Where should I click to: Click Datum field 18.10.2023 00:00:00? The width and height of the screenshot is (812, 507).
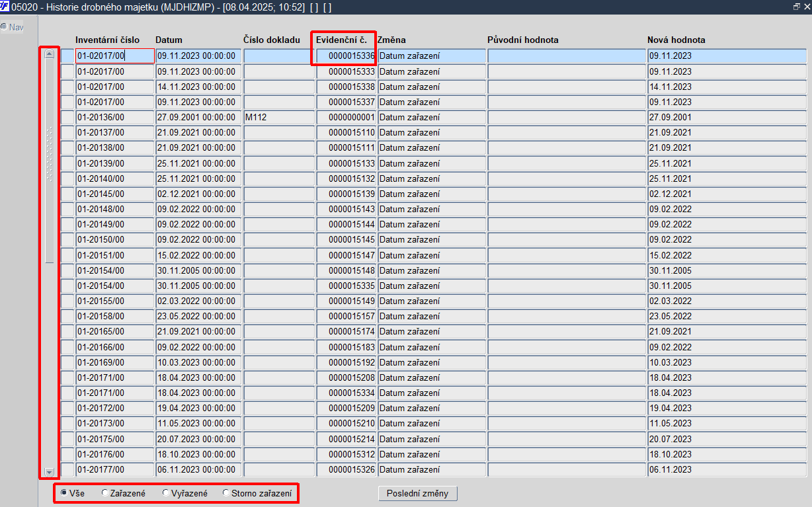[198, 454]
